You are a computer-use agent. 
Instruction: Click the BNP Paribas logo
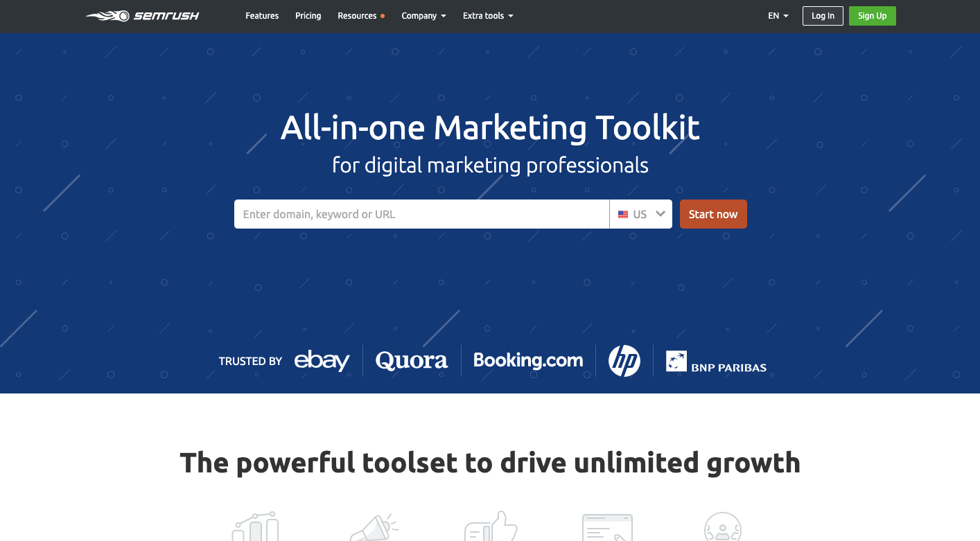tap(716, 362)
